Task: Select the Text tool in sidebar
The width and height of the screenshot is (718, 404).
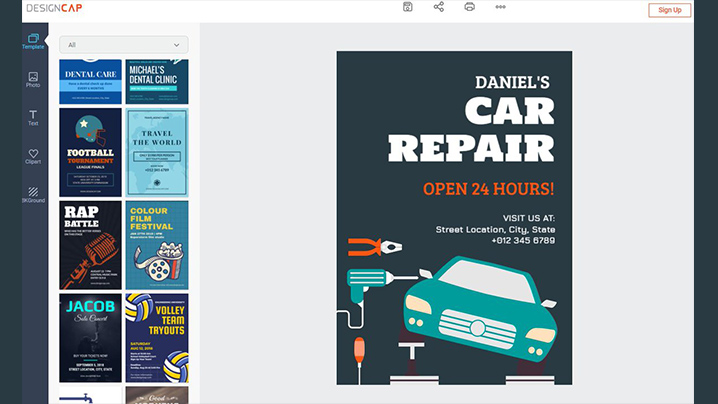Action: [x=33, y=118]
